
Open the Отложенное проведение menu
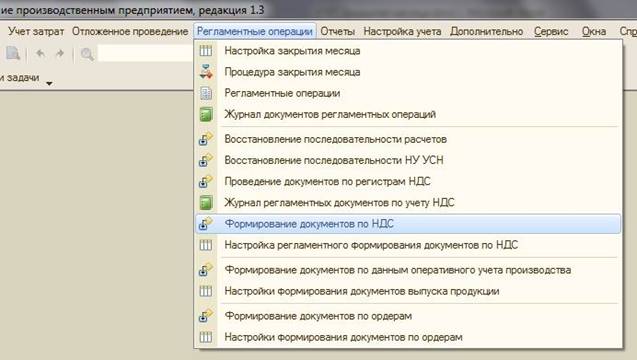[130, 31]
